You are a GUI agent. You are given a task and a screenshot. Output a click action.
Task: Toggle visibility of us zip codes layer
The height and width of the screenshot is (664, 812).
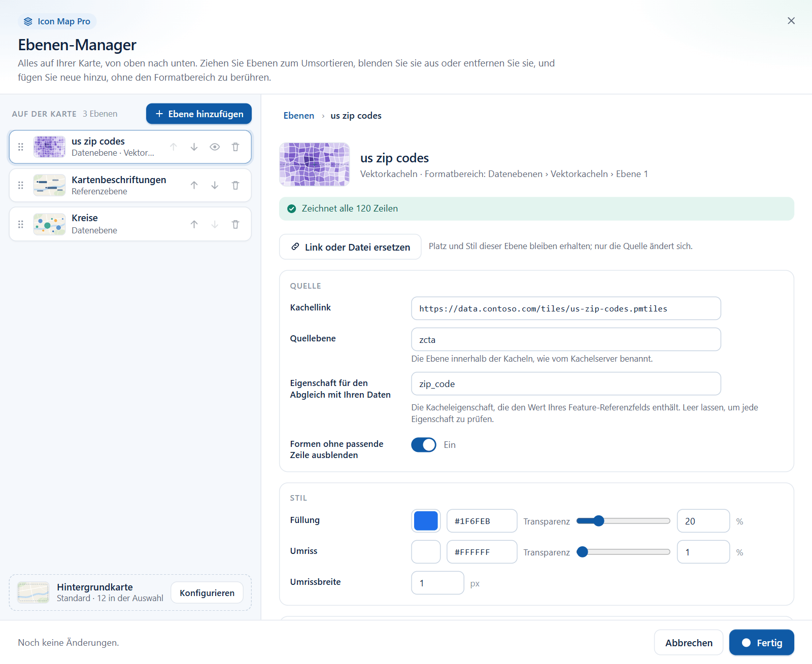215,147
